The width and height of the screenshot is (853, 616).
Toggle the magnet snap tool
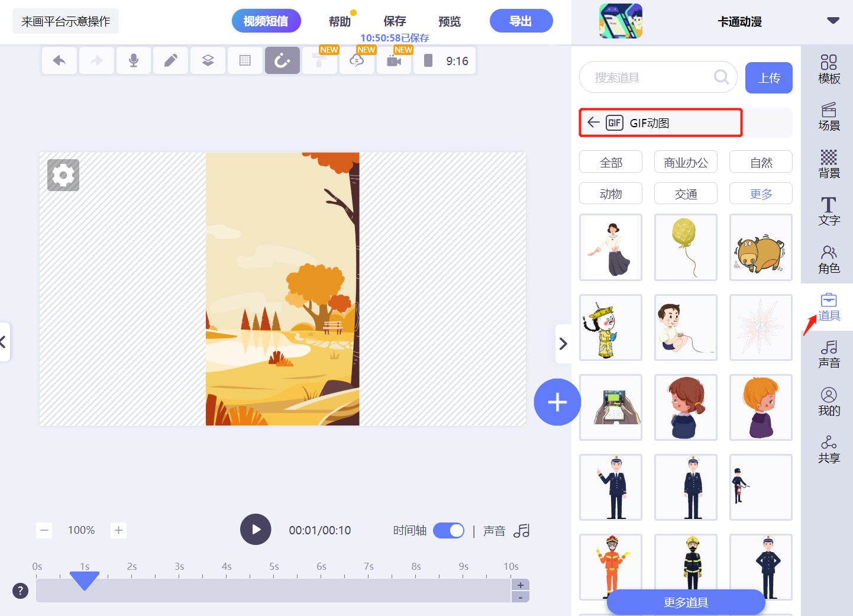point(282,61)
